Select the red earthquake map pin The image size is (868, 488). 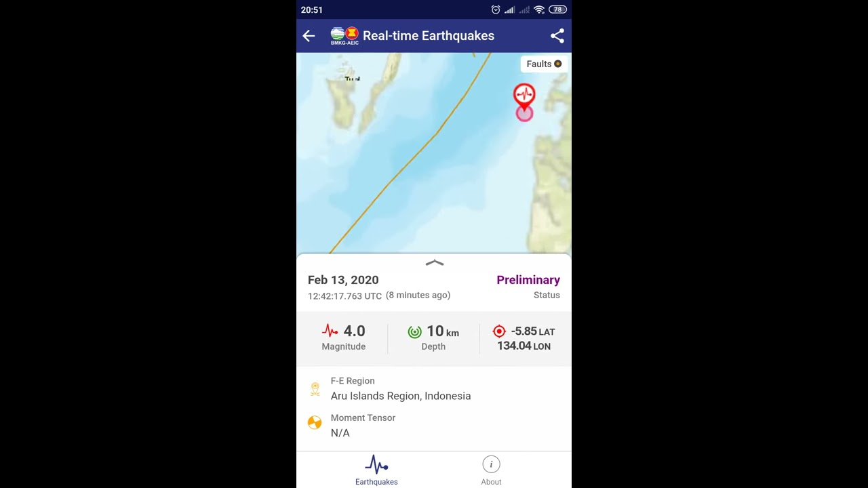524,96
